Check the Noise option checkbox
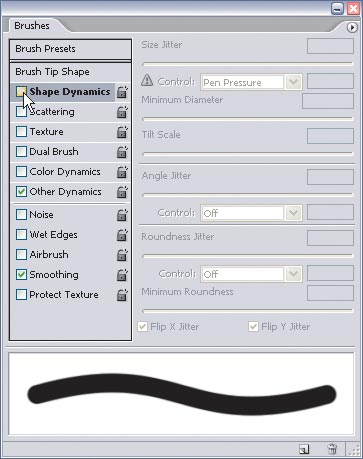Viewport: 363px width, 459px height. 21,214
